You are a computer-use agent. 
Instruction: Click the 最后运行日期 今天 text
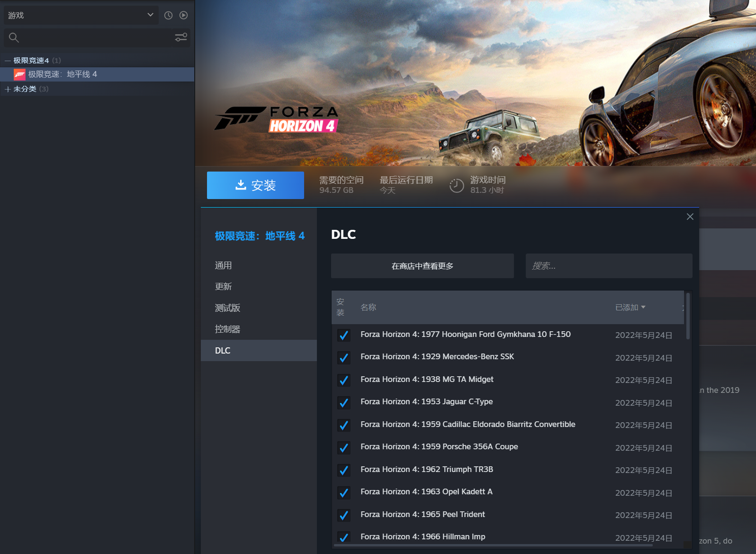(x=406, y=185)
